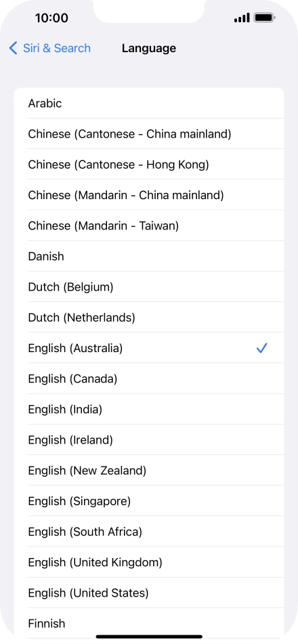This screenshot has height=644, width=298.
Task: Select Chinese (Cantonese - China mainland)
Action: [149, 134]
